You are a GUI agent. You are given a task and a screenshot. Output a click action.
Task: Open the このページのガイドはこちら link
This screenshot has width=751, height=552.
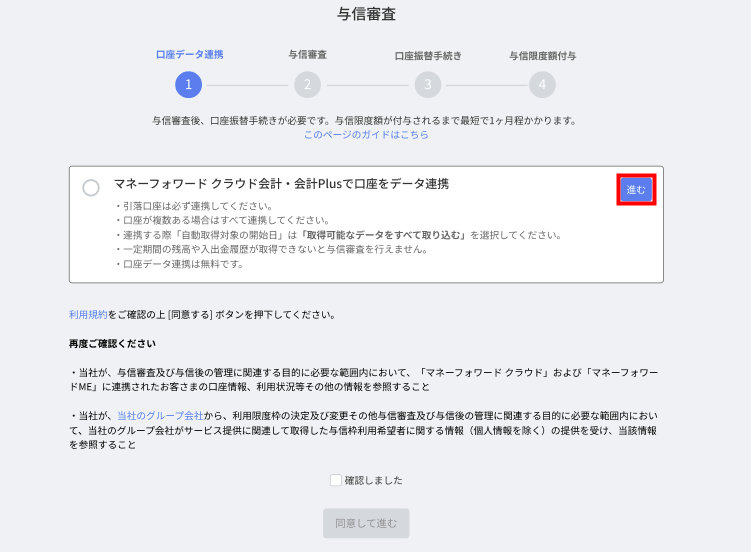point(366,134)
